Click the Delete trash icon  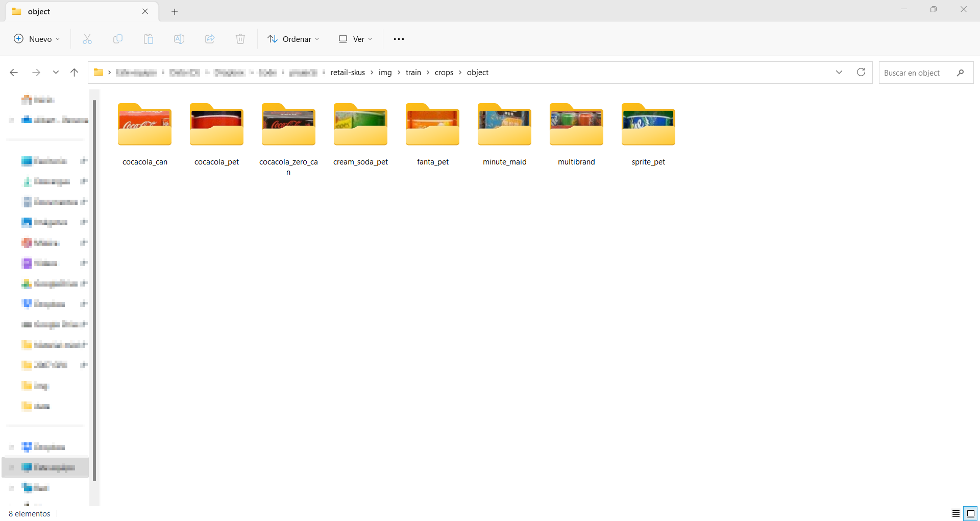[240, 39]
